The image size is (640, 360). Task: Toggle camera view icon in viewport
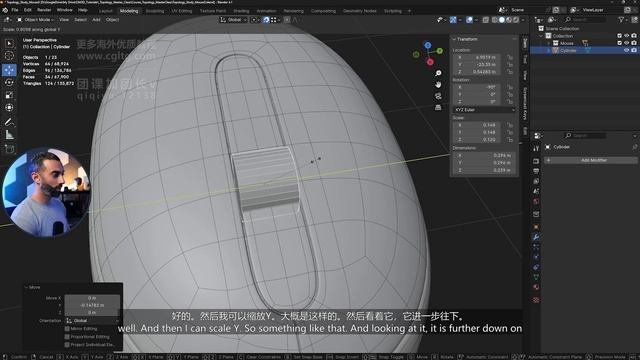pos(438,96)
